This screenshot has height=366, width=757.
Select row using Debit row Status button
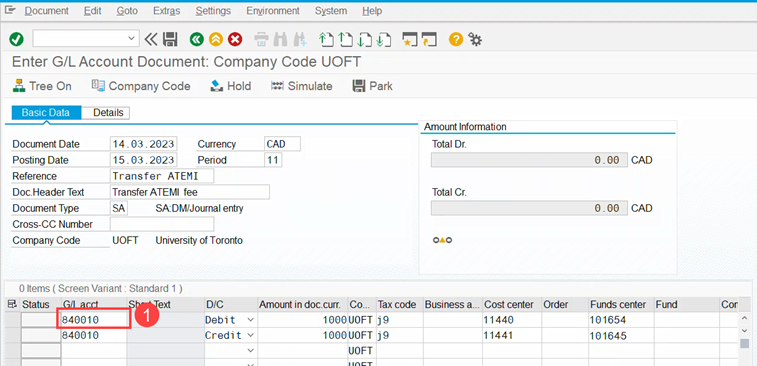point(41,320)
